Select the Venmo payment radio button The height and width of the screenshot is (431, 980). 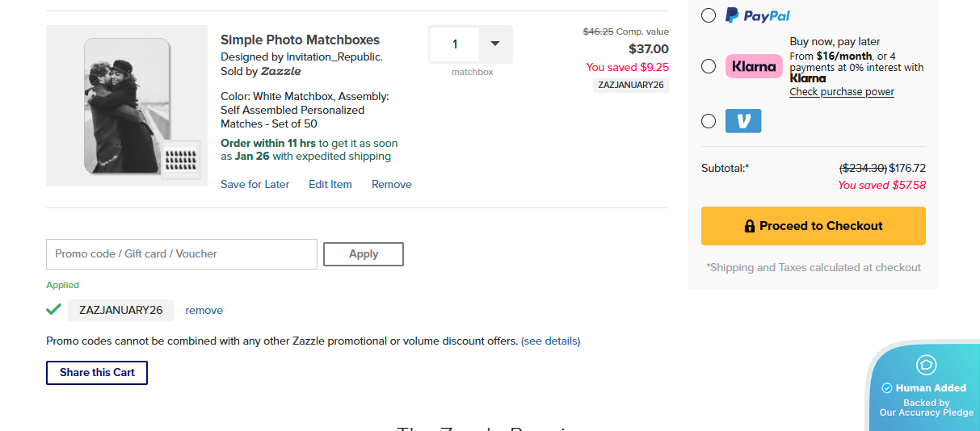[x=709, y=121]
